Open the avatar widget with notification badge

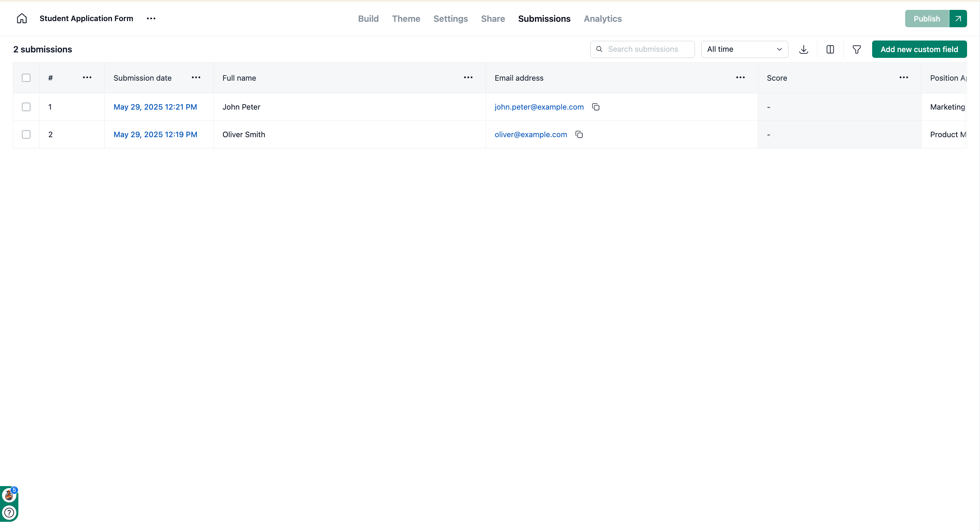point(9,495)
